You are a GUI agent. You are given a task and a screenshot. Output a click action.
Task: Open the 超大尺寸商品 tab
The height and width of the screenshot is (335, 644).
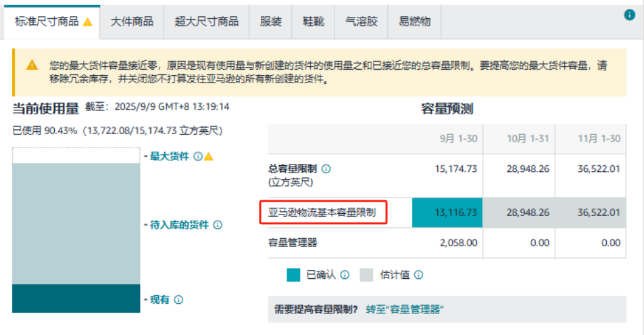207,22
